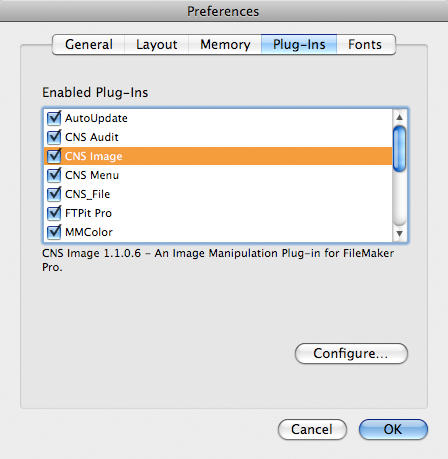Image resolution: width=448 pixels, height=459 pixels.
Task: Select the FTPit Pro list row
Action: pyautogui.click(x=218, y=213)
